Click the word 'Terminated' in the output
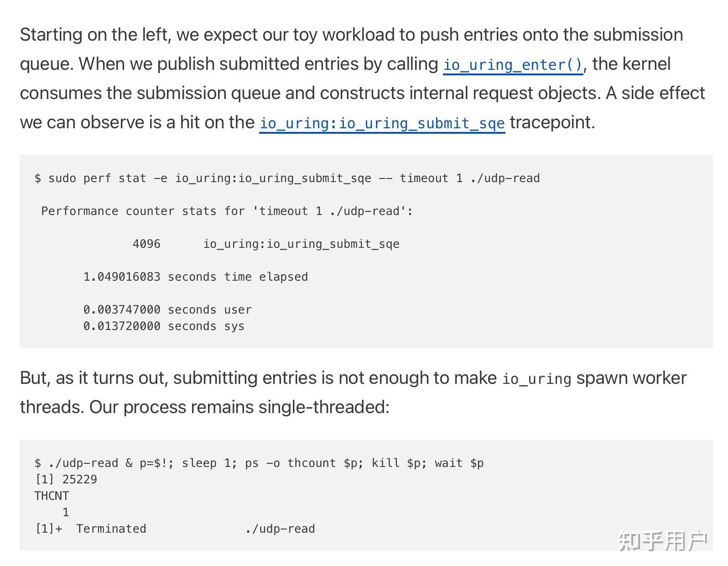 tap(111, 529)
